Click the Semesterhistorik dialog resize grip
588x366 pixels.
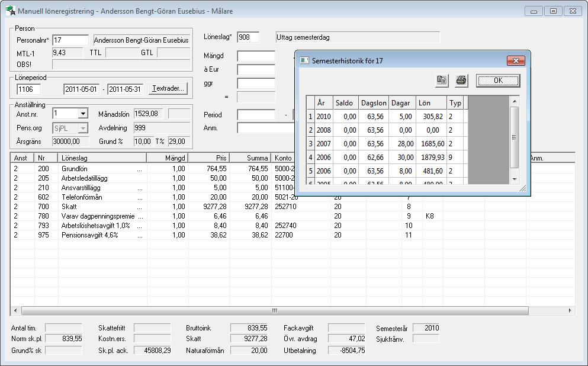tap(522, 188)
